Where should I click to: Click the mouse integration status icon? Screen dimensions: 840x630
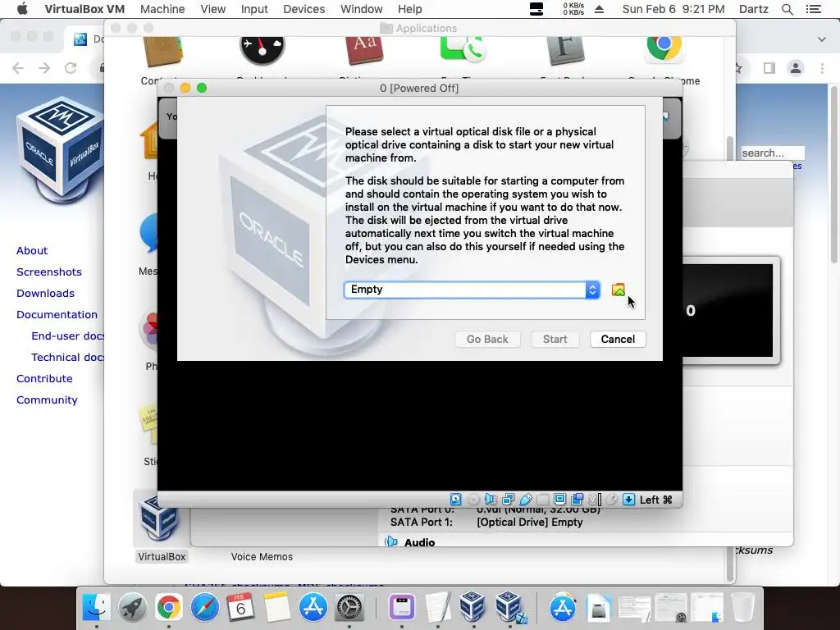(x=611, y=500)
